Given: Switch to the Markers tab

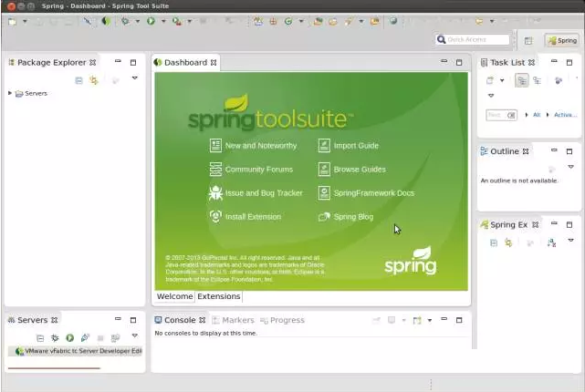Looking at the screenshot, I should (234, 320).
